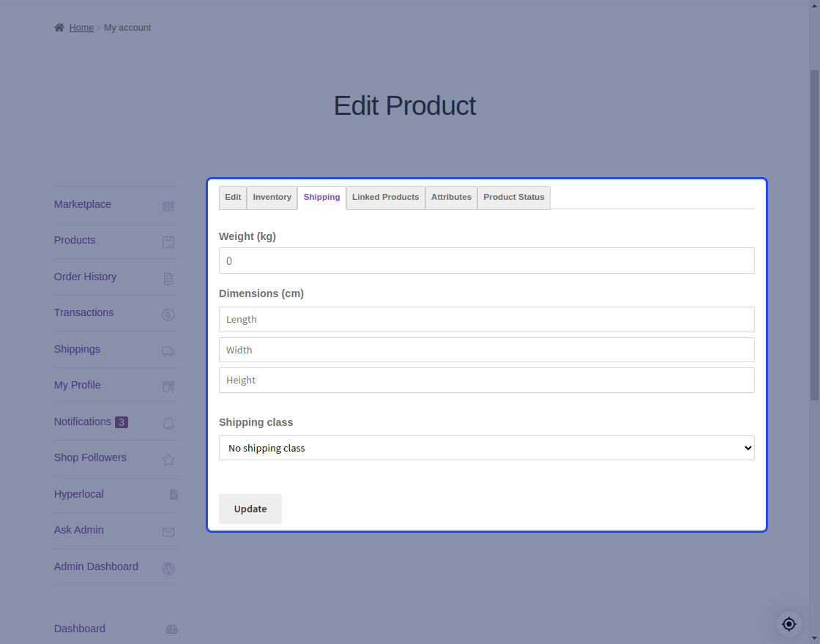Open the Linked Products tab
Viewport: 820px width, 644px height.
(x=385, y=197)
